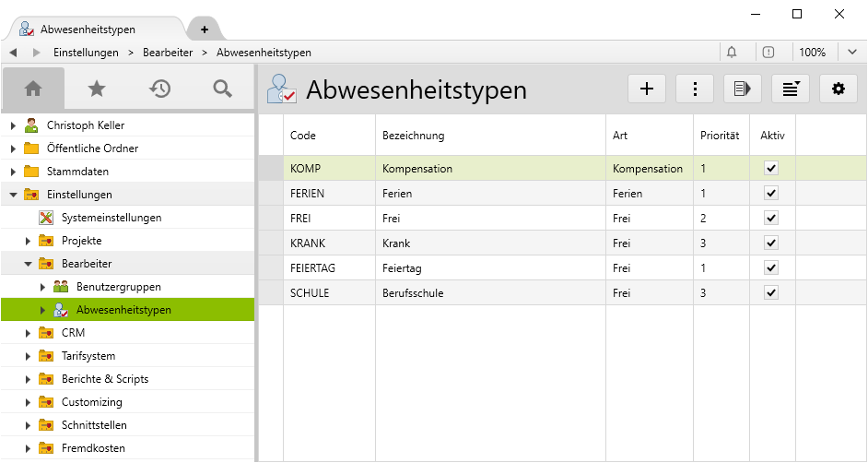Uncheck Aktiv checkbox for KOMP row
This screenshot has width=868, height=463.
771,169
